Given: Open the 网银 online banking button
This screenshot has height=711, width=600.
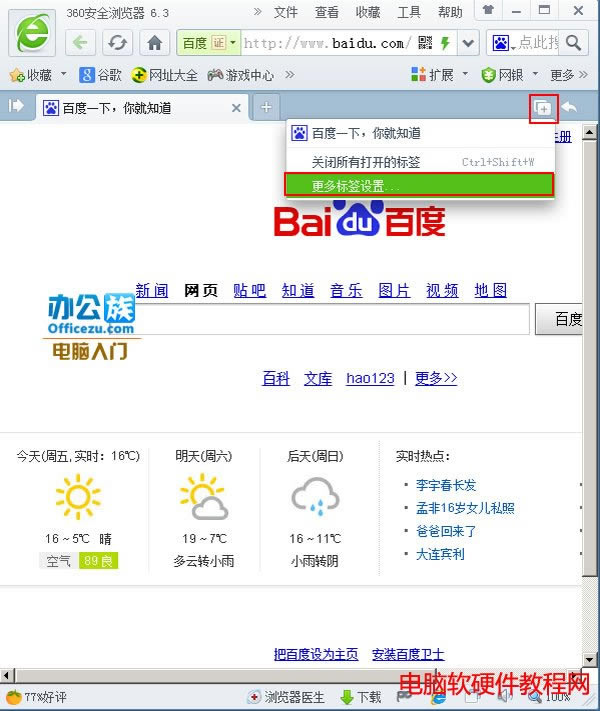Looking at the screenshot, I should [x=502, y=75].
